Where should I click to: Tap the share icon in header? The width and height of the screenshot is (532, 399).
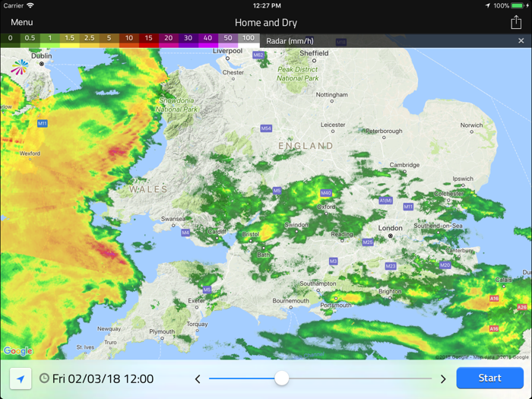pos(516,22)
